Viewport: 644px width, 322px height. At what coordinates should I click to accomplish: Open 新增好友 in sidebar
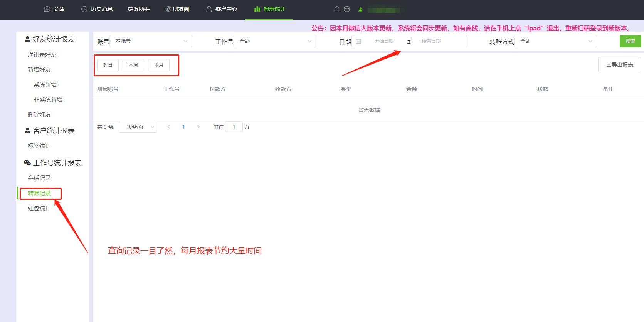tap(39, 70)
